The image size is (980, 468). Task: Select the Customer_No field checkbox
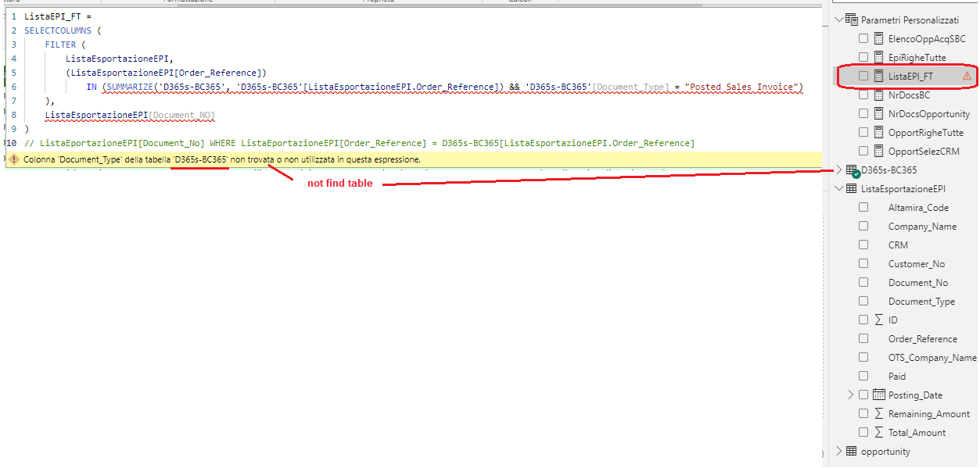click(x=863, y=263)
